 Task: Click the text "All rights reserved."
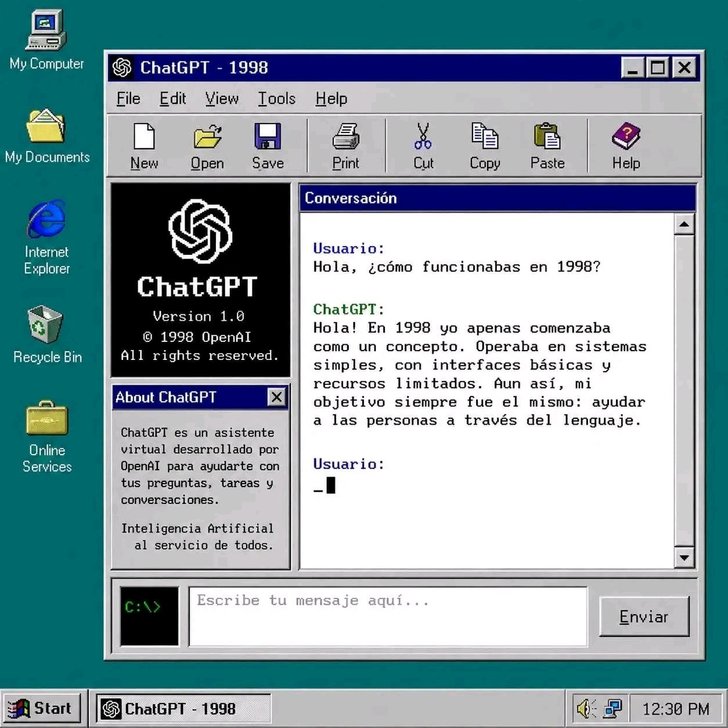point(199,355)
